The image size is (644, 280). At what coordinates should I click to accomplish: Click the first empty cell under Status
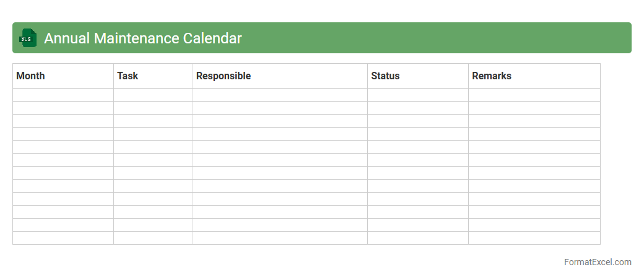pyautogui.click(x=418, y=95)
